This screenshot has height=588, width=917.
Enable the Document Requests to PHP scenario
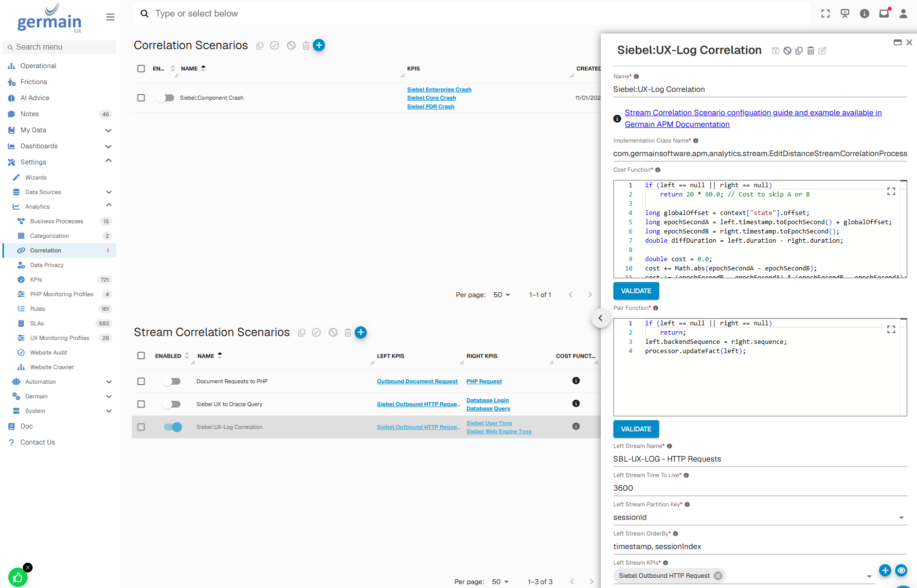tap(172, 381)
